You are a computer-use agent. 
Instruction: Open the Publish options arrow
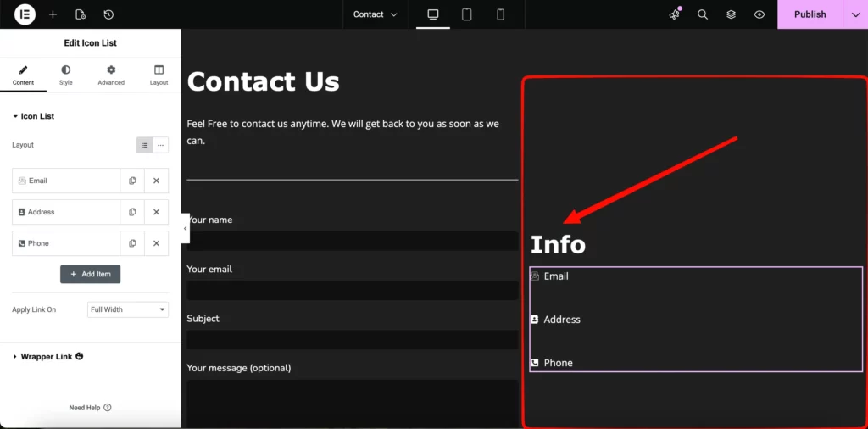pos(855,14)
